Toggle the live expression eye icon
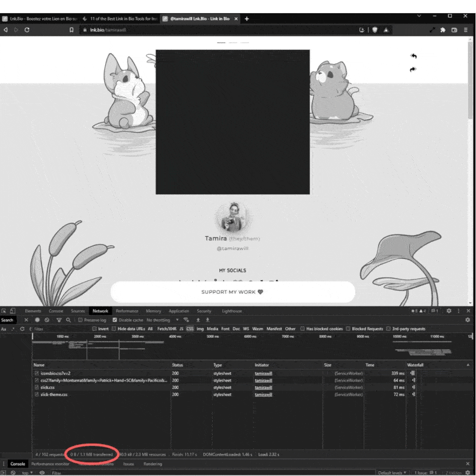 point(42,472)
